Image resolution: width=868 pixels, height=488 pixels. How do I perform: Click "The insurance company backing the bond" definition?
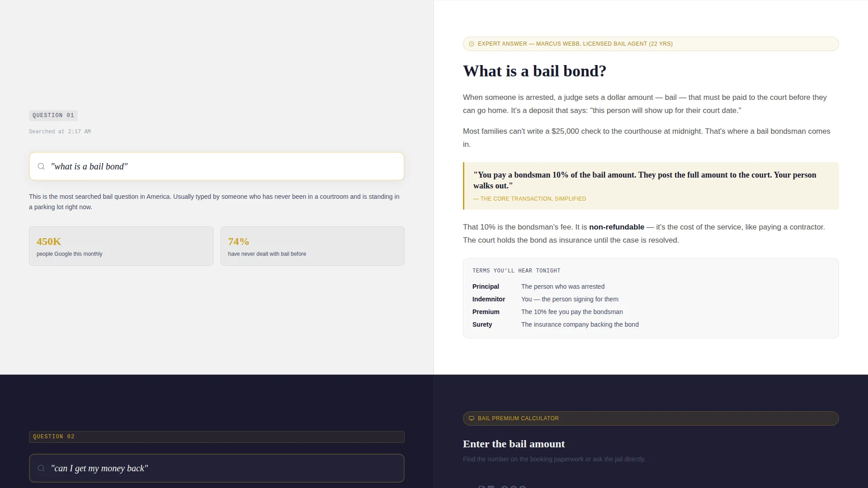[x=580, y=324]
